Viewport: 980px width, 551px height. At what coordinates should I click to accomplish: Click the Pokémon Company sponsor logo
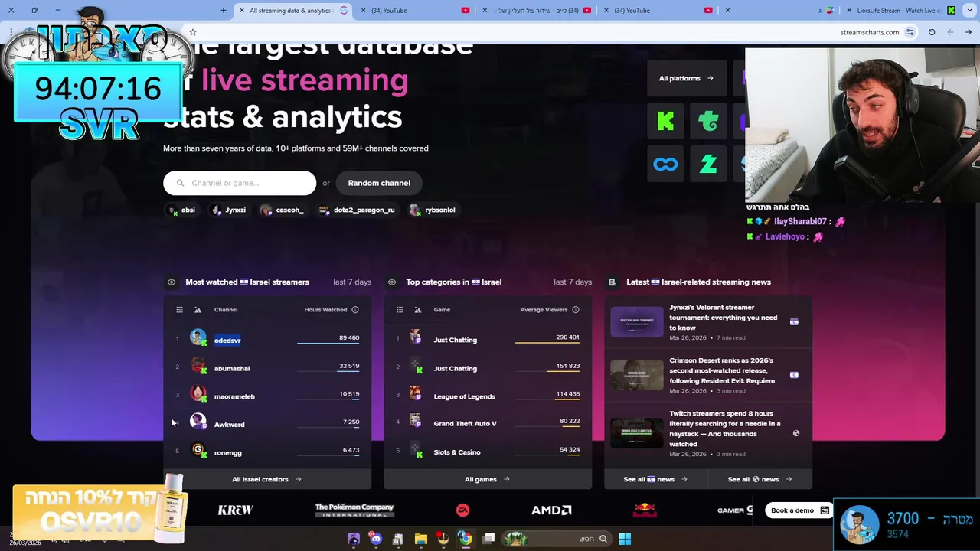(x=354, y=510)
